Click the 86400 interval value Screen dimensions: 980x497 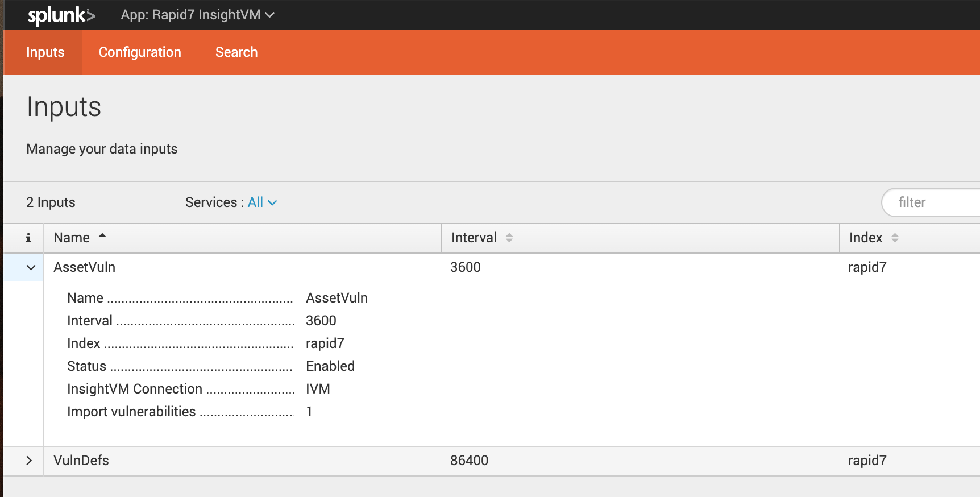(470, 461)
